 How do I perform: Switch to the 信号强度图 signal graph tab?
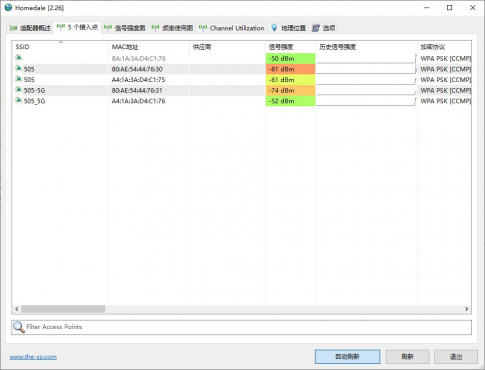(125, 28)
